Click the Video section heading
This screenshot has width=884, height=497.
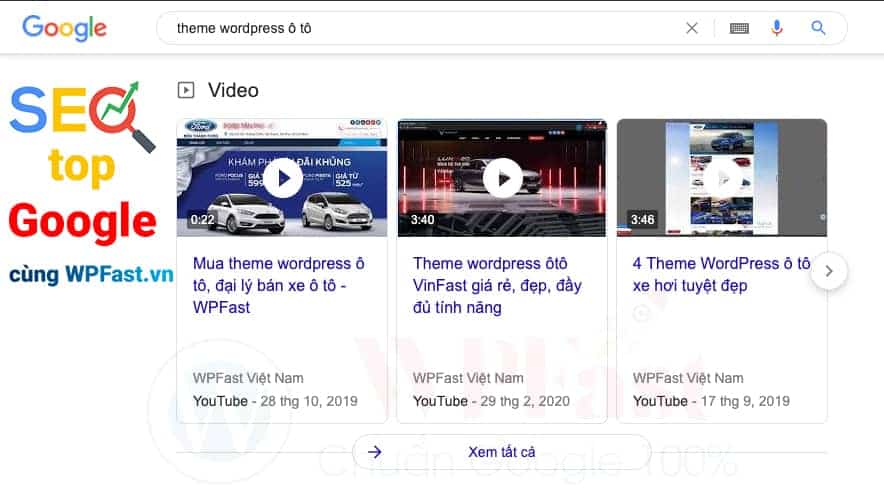(233, 90)
